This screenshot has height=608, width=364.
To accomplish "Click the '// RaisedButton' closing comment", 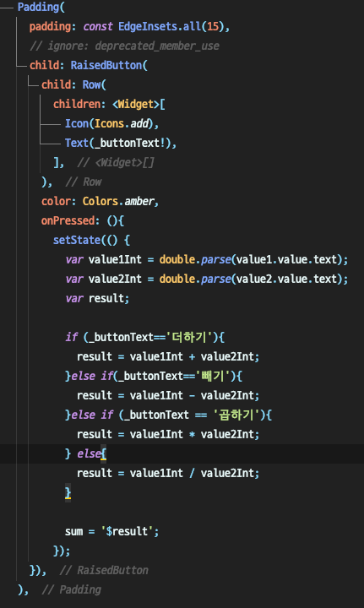I will tap(104, 570).
